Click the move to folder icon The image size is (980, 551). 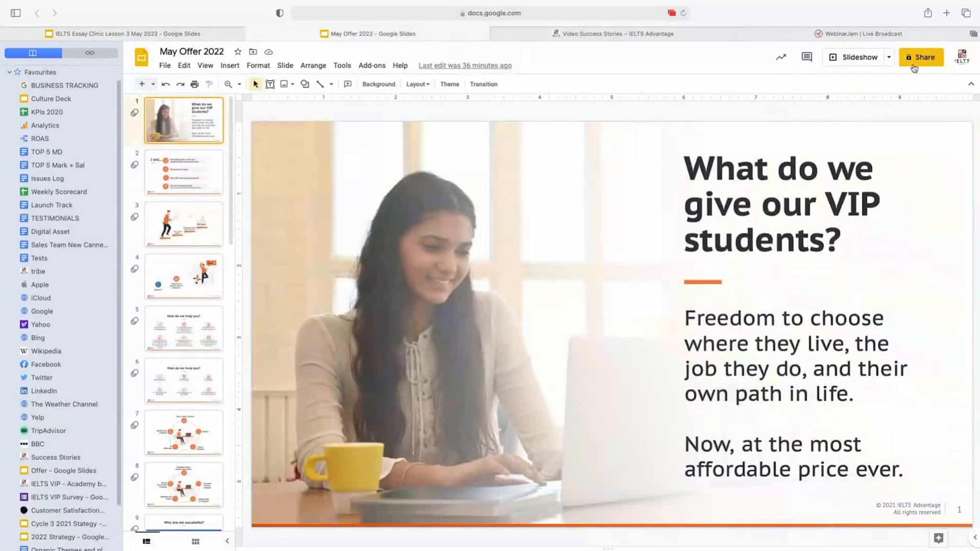[x=253, y=52]
